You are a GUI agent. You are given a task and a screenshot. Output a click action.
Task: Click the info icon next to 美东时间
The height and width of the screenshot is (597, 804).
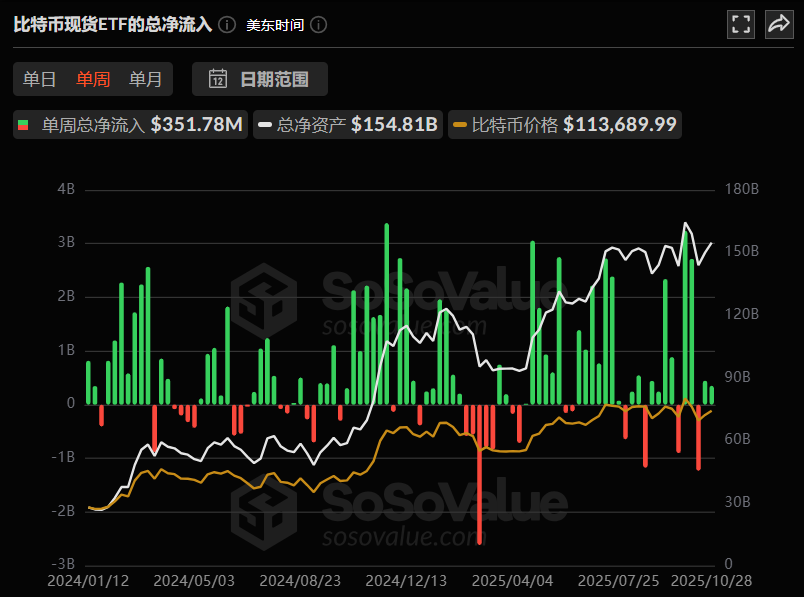(318, 25)
